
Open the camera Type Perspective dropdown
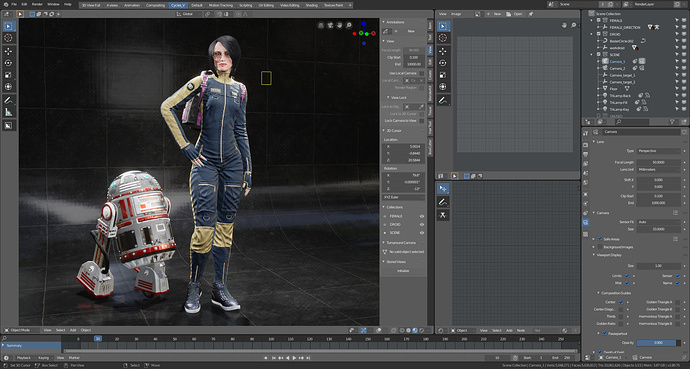(x=658, y=151)
